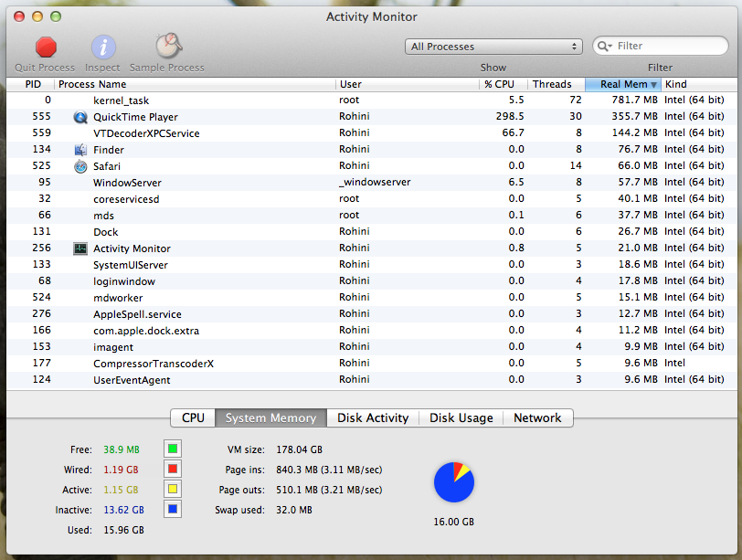The width and height of the screenshot is (742, 560).
Task: Click the Quit Process stop-sign icon
Action: click(46, 48)
